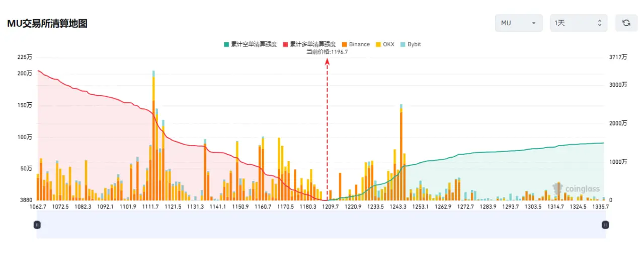Click the x-axis label 1335.7
The width and height of the screenshot is (644, 259).
pos(601,207)
